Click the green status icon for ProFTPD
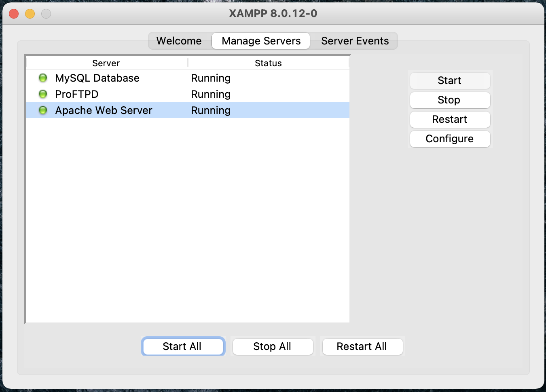 click(x=43, y=94)
